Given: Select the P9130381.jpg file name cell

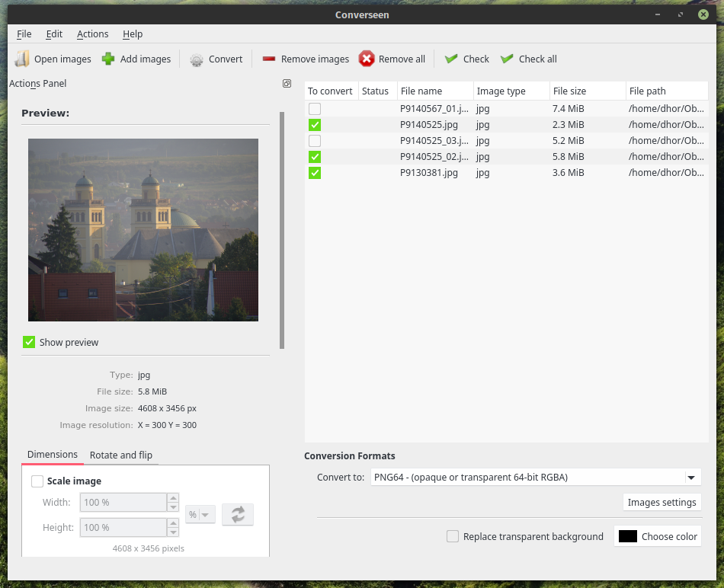Looking at the screenshot, I should point(435,173).
